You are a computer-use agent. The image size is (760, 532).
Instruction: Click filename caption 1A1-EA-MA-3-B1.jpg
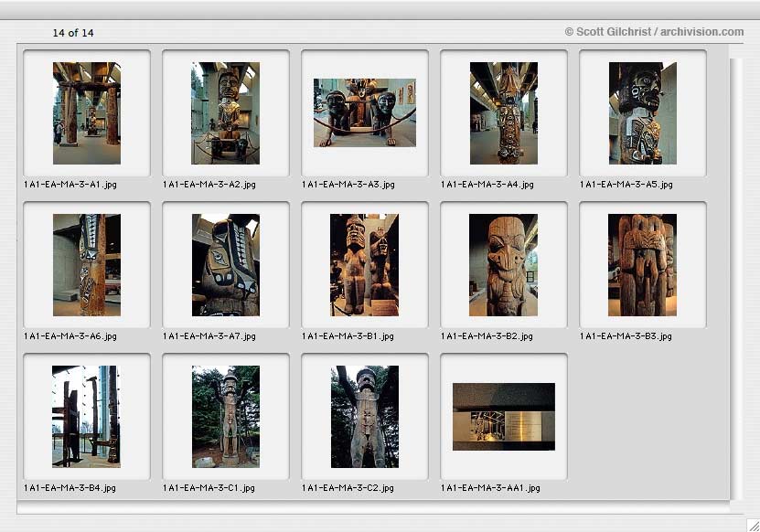(x=348, y=336)
